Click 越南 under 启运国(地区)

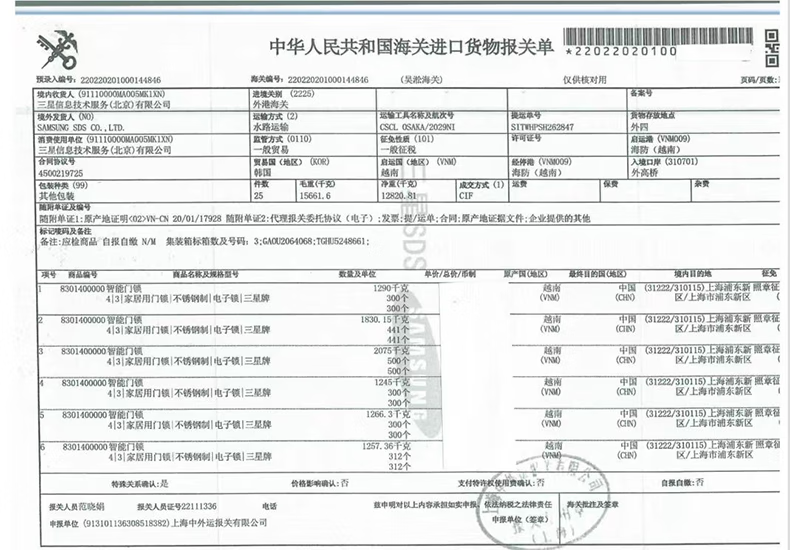pos(389,173)
